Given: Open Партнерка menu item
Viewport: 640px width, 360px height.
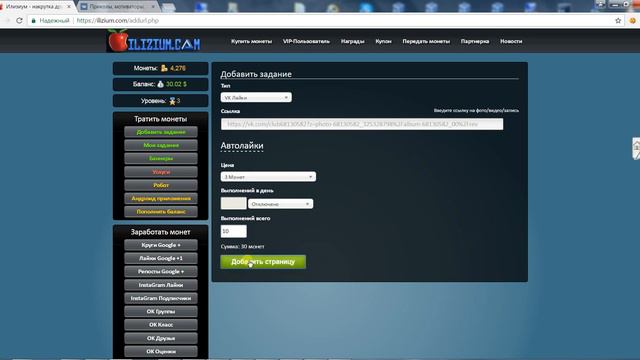Looking at the screenshot, I should (x=475, y=41).
